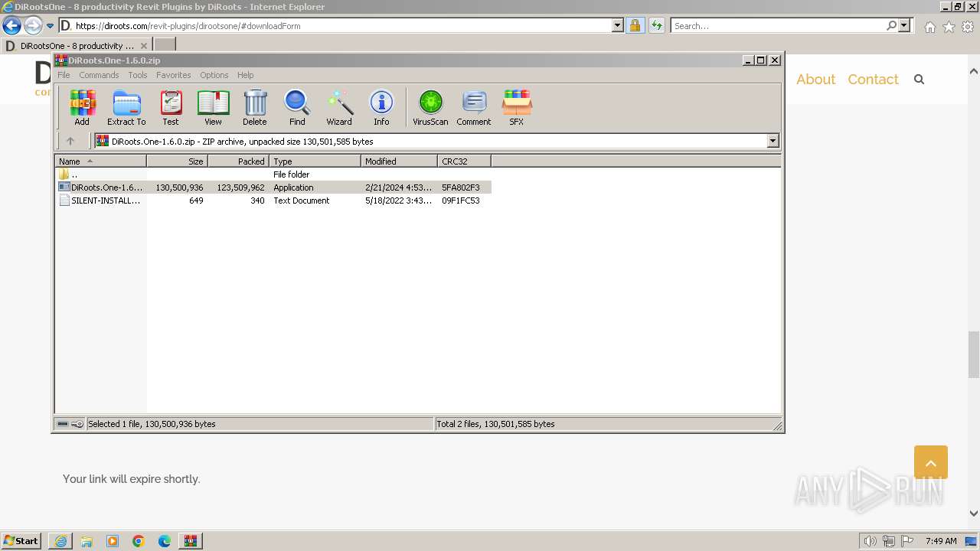The width and height of the screenshot is (980, 551).
Task: Open the Favorites star icon
Action: pos(949,27)
